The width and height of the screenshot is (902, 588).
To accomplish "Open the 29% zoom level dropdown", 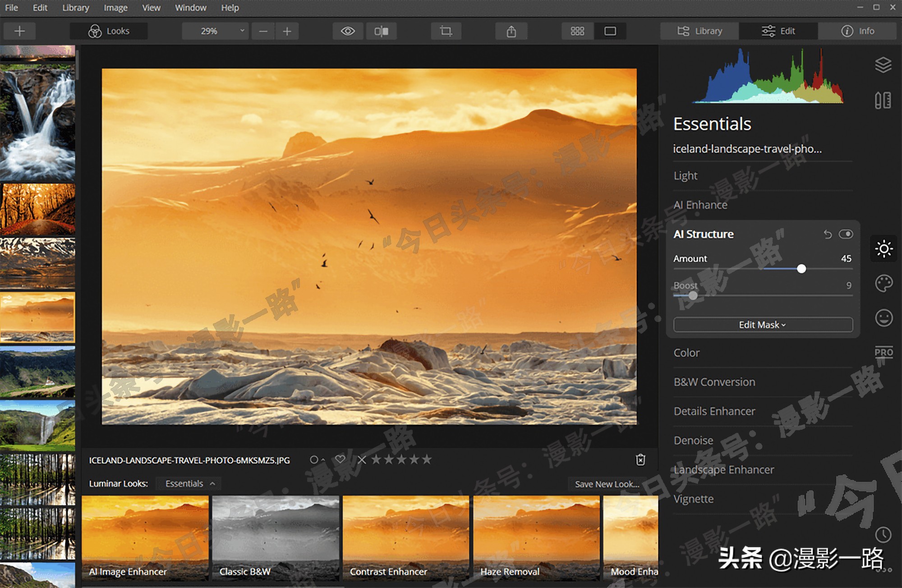I will click(215, 31).
